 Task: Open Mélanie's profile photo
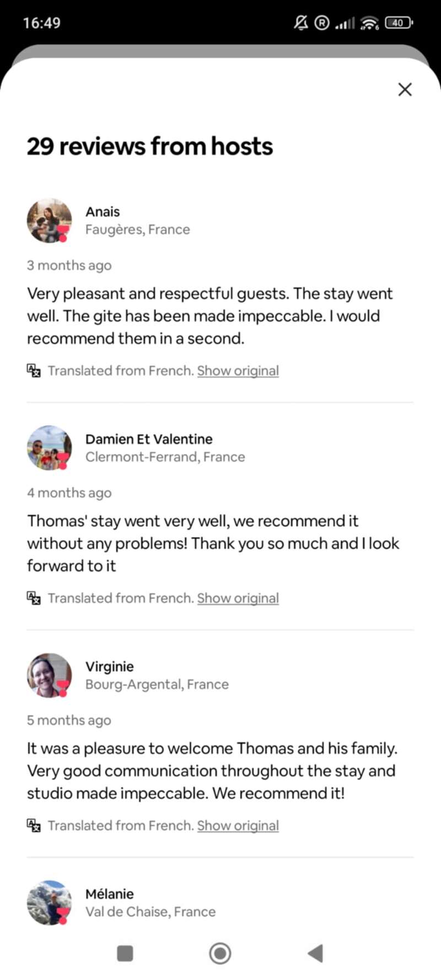tap(49, 902)
